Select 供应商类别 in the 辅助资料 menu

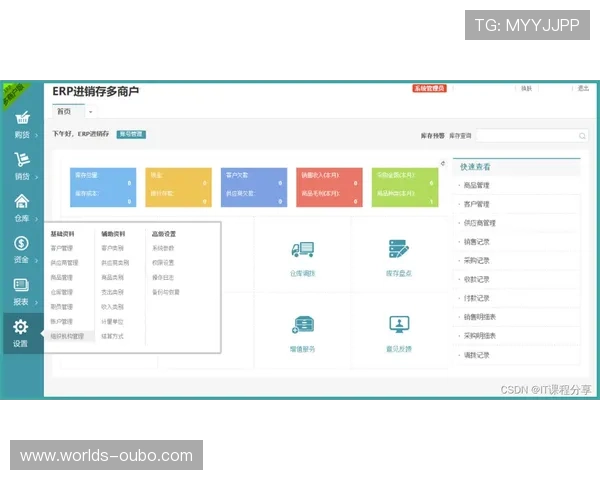[115, 263]
